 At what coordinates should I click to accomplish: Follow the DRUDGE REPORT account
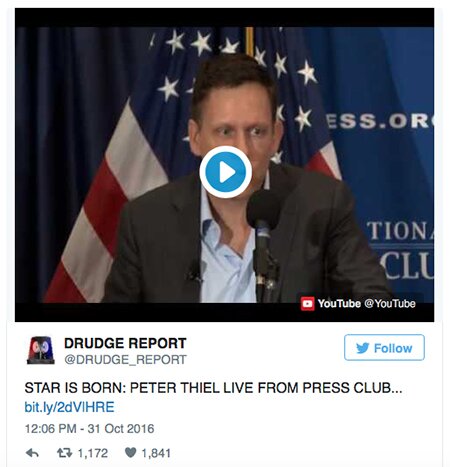384,348
